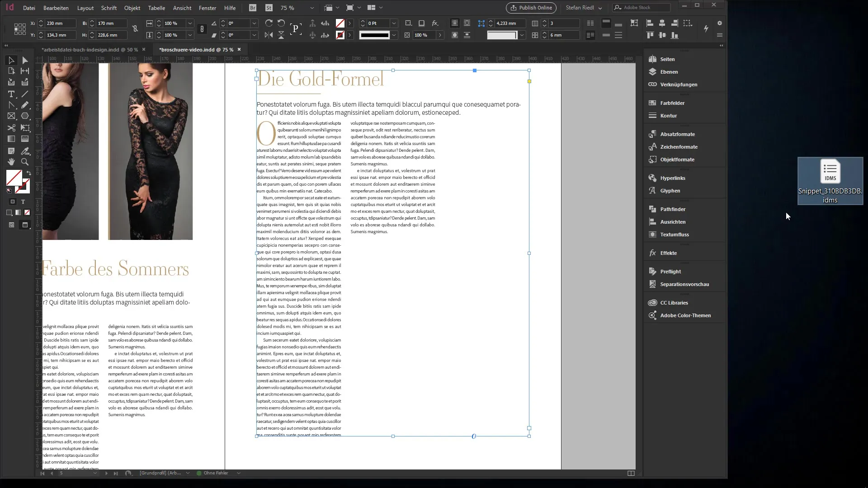
Task: Select the Selection tool (black arrow)
Action: coord(11,60)
